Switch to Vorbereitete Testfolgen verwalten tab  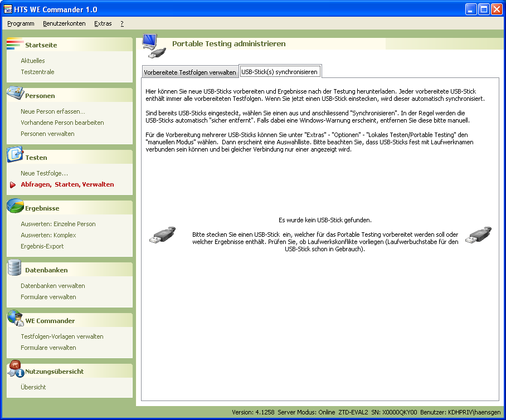pyautogui.click(x=189, y=72)
